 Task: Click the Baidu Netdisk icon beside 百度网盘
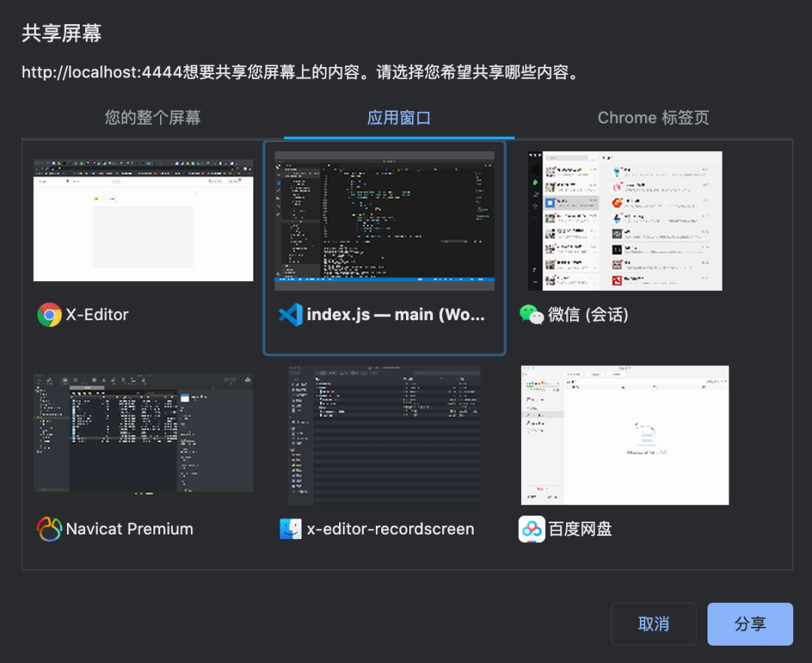(532, 529)
